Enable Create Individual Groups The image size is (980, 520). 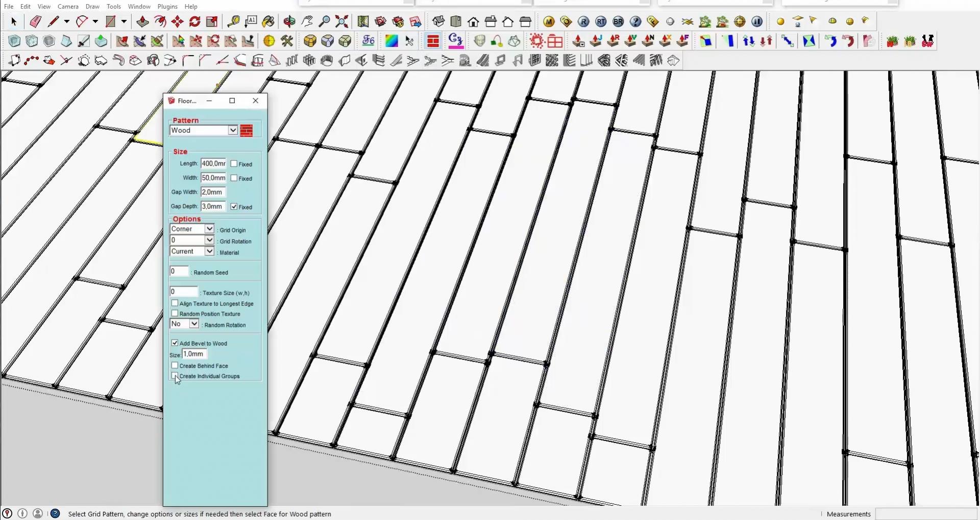coord(175,376)
